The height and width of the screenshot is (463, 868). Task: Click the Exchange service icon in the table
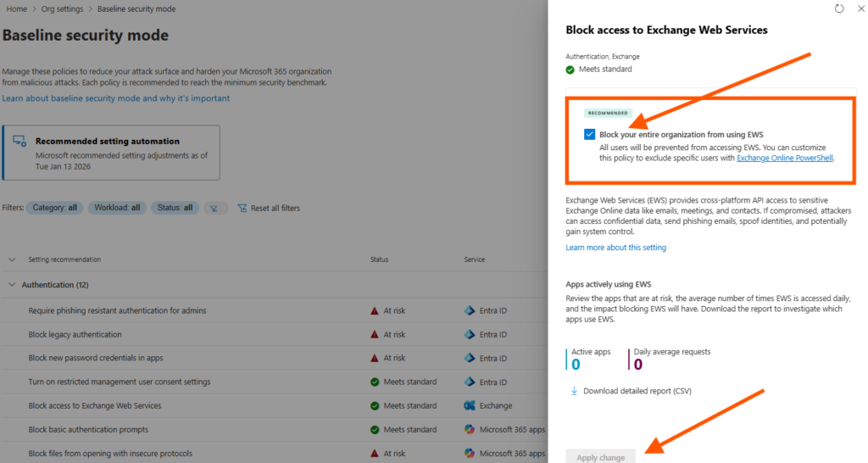tap(469, 405)
